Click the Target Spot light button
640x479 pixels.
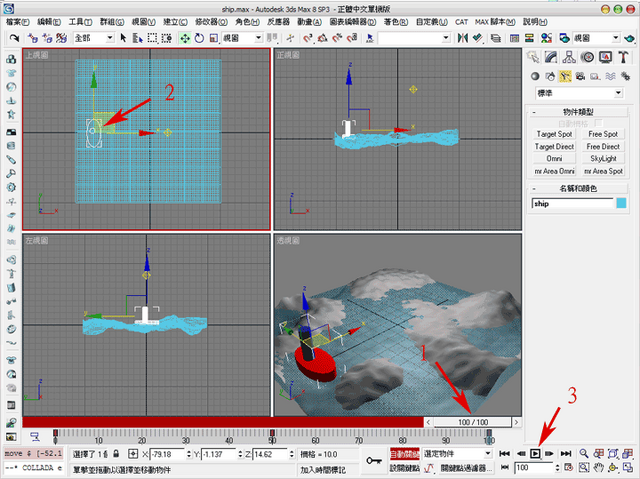554,134
